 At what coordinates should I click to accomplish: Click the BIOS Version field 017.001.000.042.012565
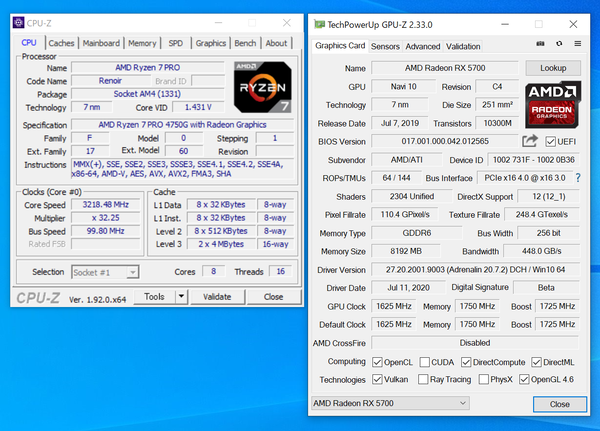445,141
